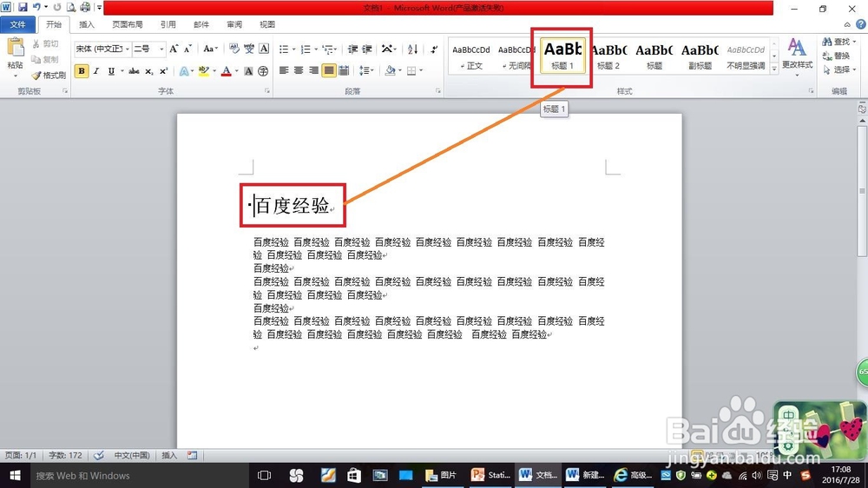The image size is (868, 488).
Task: Apply character border icon
Action: coord(264,49)
